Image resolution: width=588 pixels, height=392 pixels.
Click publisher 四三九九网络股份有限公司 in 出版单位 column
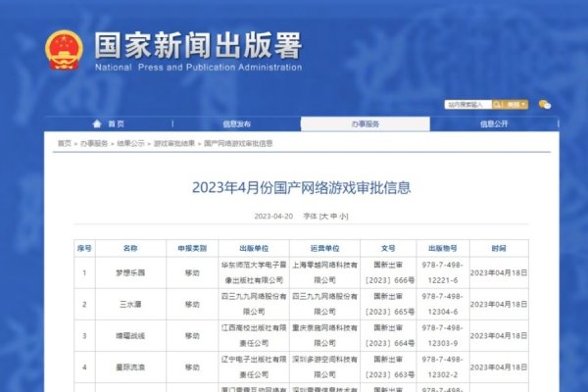coord(254,304)
